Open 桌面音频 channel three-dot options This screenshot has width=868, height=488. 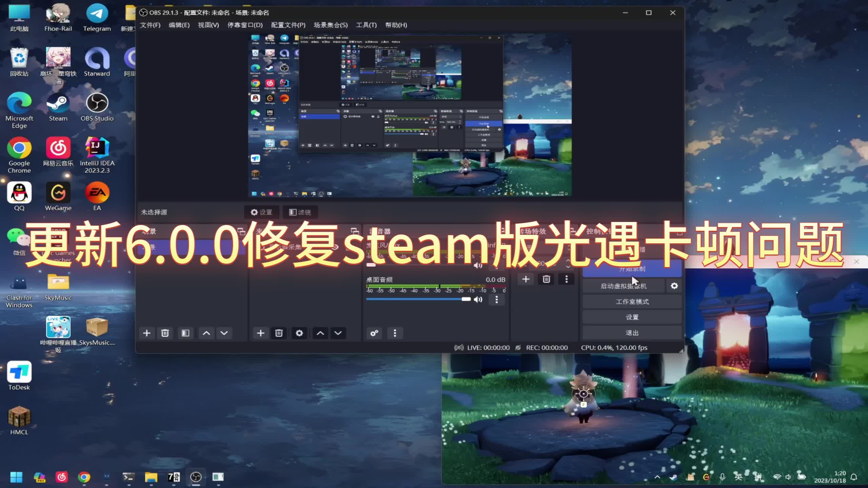point(497,300)
